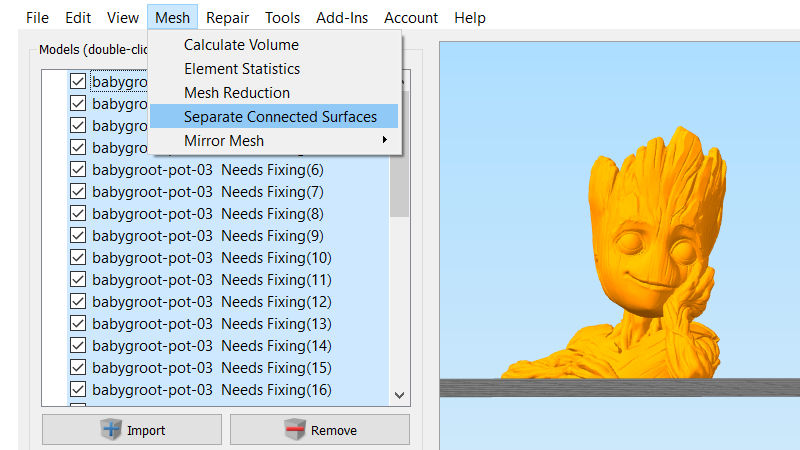Uncheck Needs Fixing(13) model checkbox

pyautogui.click(x=78, y=323)
